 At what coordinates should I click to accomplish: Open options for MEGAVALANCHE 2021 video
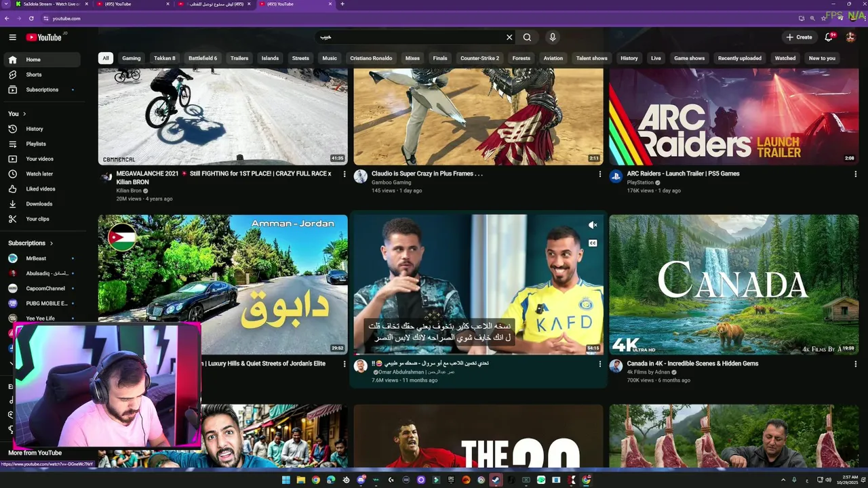click(x=344, y=174)
